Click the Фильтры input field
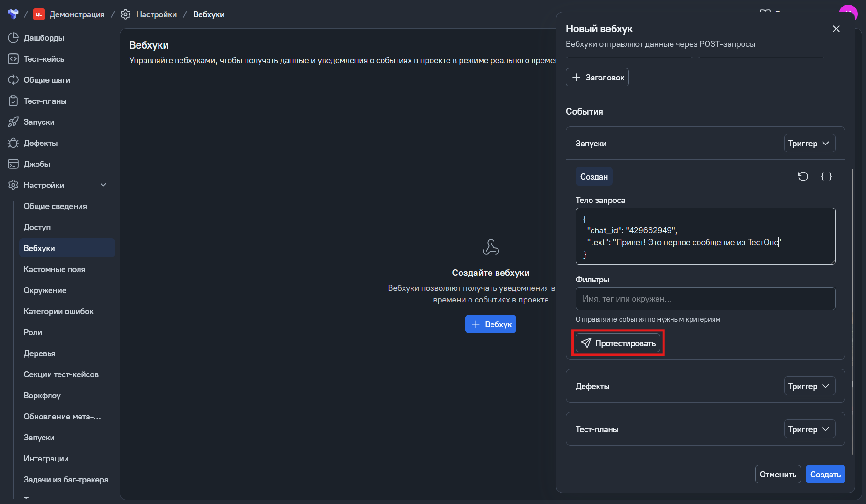The width and height of the screenshot is (866, 504). coord(705,299)
